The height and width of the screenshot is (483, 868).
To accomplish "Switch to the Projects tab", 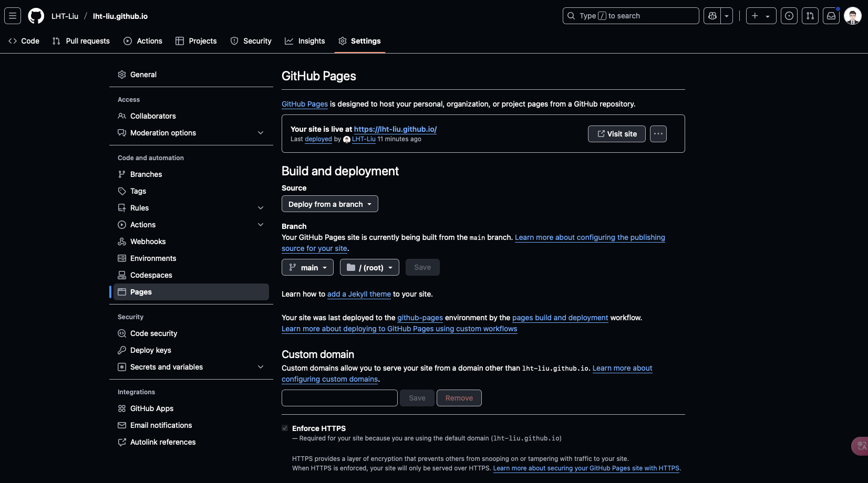I will coord(196,41).
